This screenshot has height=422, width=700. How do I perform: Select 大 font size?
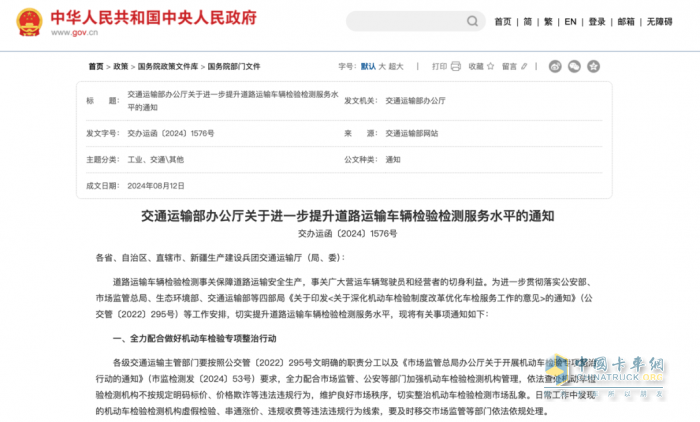(x=382, y=67)
